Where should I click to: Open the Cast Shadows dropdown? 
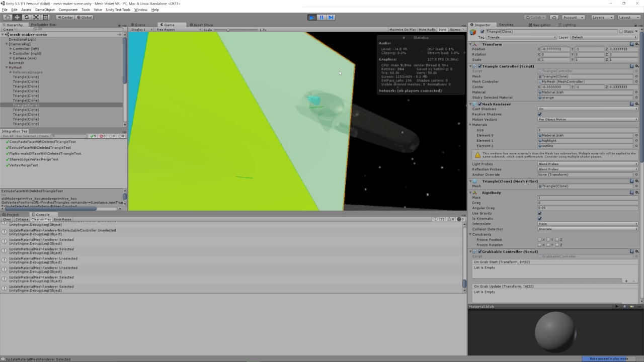click(586, 109)
